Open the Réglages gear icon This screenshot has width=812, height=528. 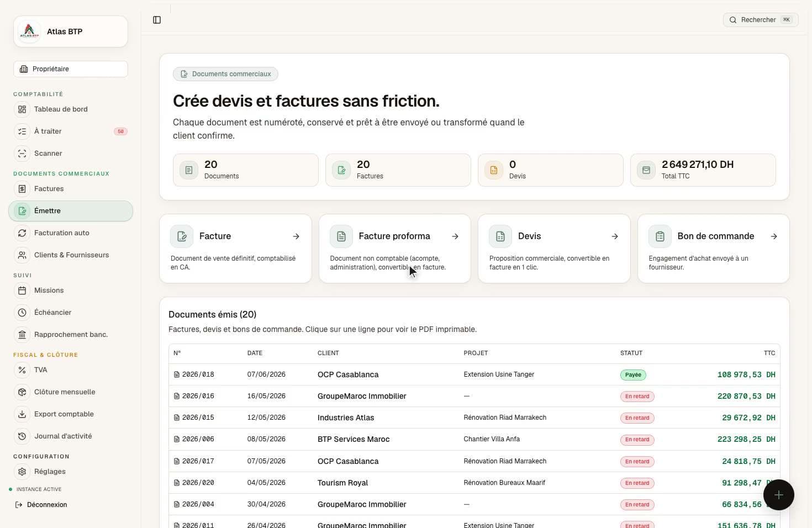[x=22, y=472]
